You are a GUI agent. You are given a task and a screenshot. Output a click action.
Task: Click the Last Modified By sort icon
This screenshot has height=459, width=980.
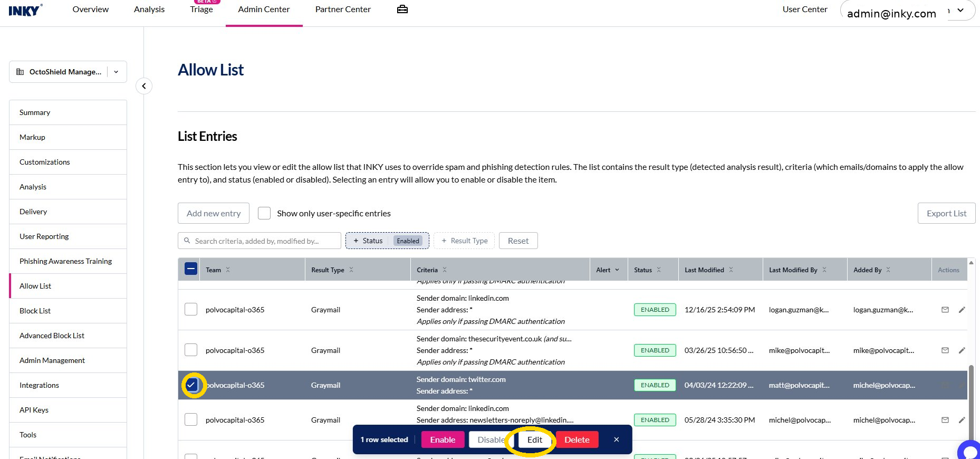824,270
